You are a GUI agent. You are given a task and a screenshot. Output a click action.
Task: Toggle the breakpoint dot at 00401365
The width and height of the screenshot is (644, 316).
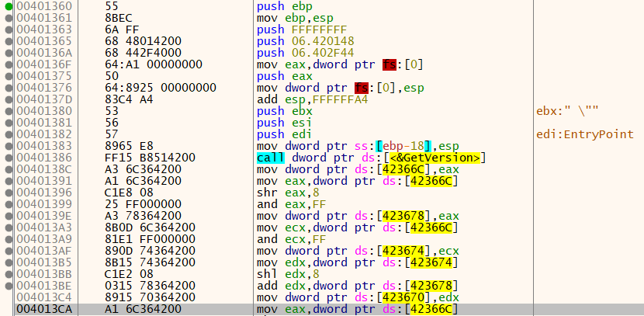tap(8, 41)
